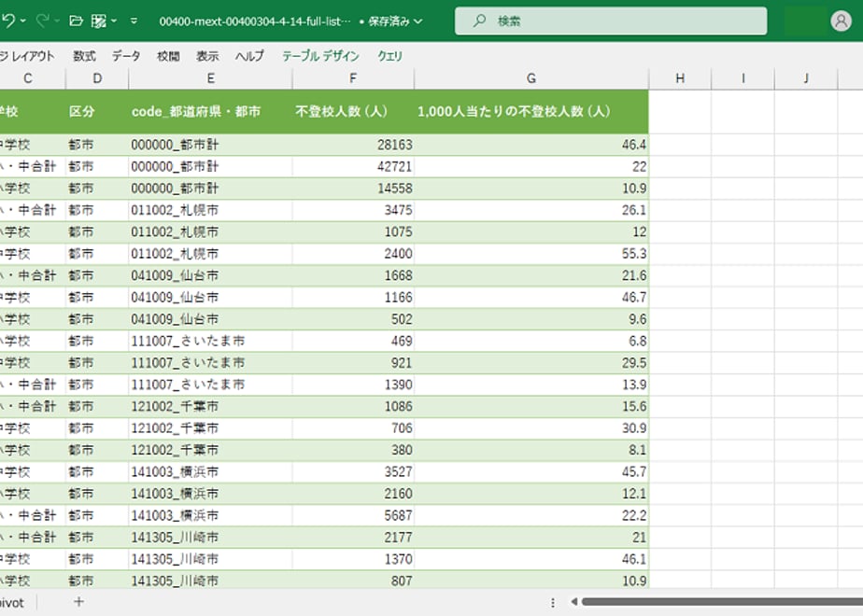Switch to the 校閲 ribbon tab
Image resolution: width=863 pixels, height=616 pixels.
(x=168, y=56)
